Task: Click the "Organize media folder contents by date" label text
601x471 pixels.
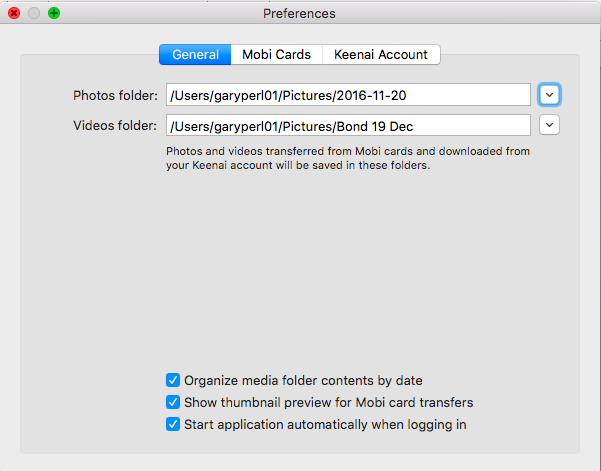Action: click(303, 381)
